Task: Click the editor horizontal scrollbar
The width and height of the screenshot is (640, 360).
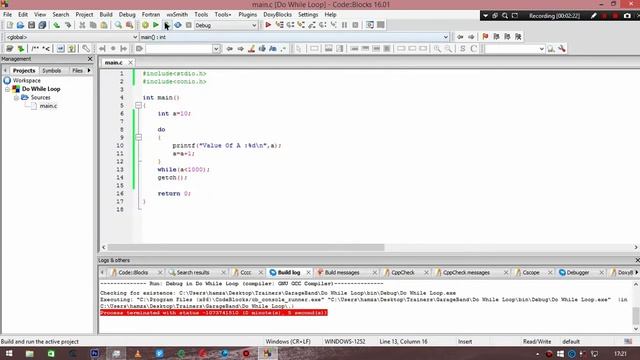Action: (x=246, y=247)
